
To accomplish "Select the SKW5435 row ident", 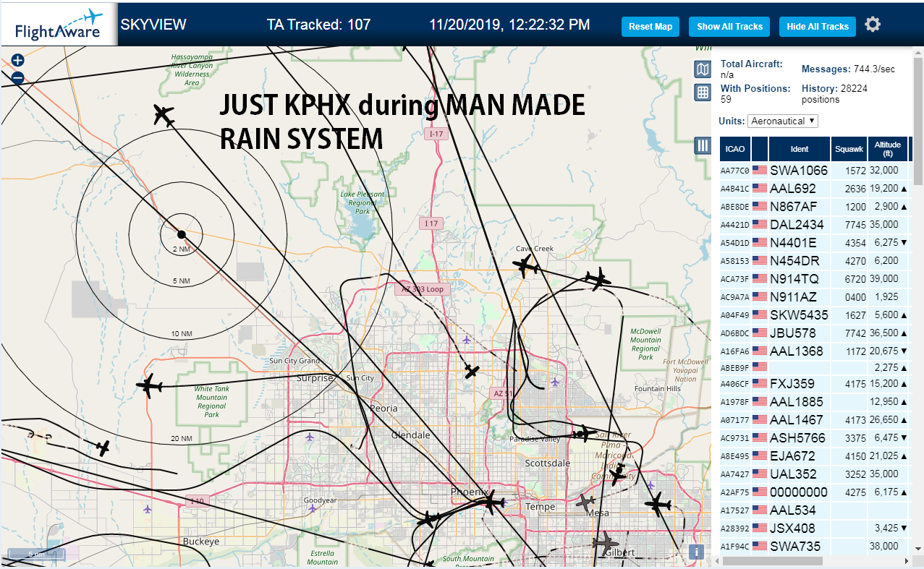I will click(799, 315).
